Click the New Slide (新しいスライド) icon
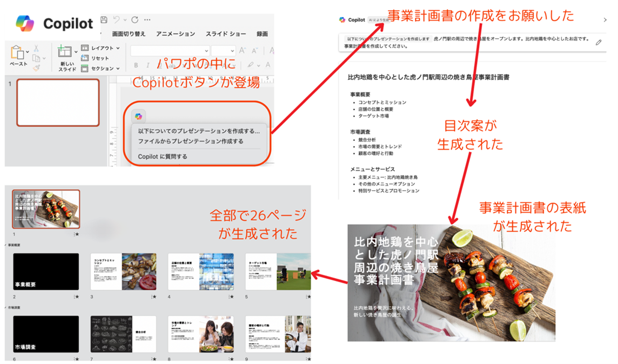The width and height of the screenshot is (618, 364). 65,52
